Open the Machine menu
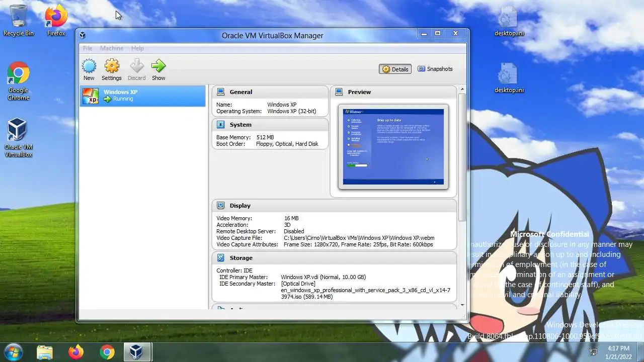The height and width of the screenshot is (362, 644). click(x=112, y=48)
